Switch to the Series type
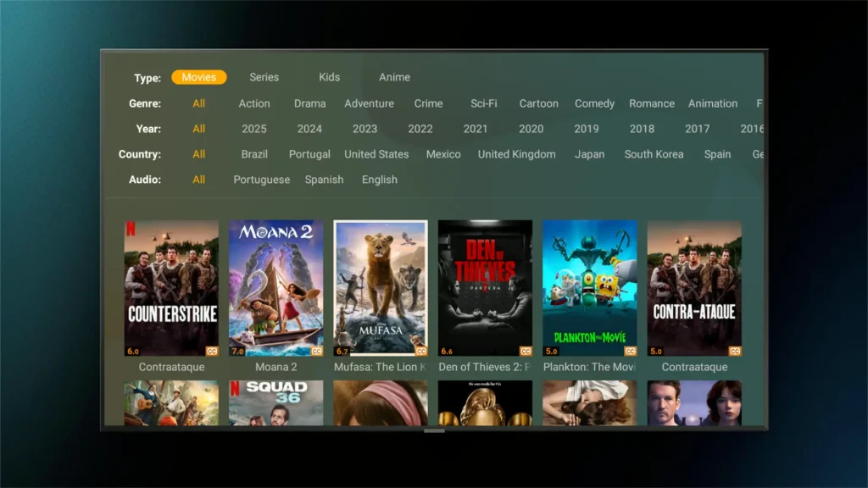This screenshot has width=868, height=488. pos(264,77)
